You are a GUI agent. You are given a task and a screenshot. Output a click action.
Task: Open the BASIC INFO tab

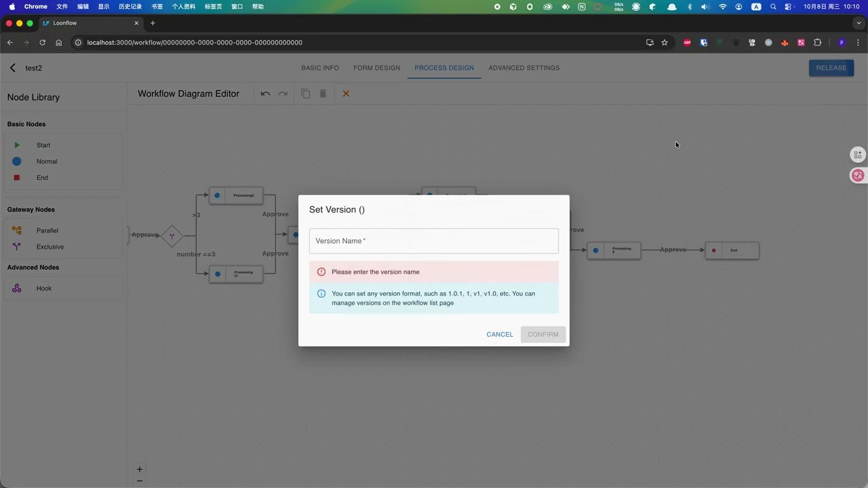320,68
